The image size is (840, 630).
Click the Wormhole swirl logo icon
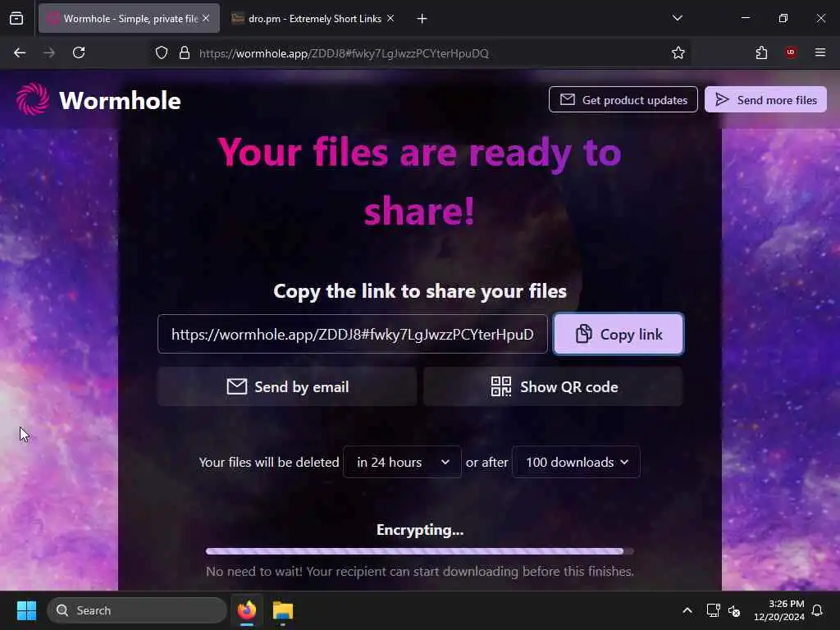[33, 99]
